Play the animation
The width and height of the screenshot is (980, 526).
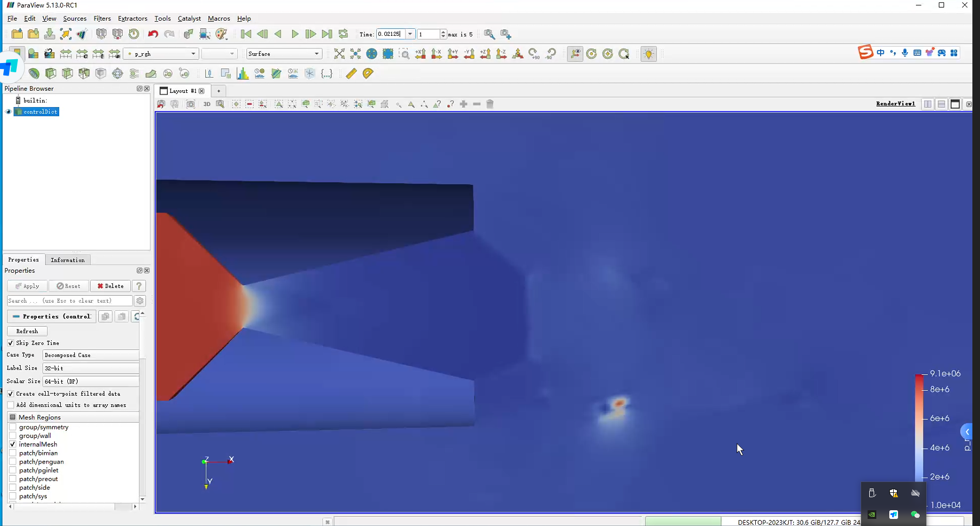coord(295,34)
